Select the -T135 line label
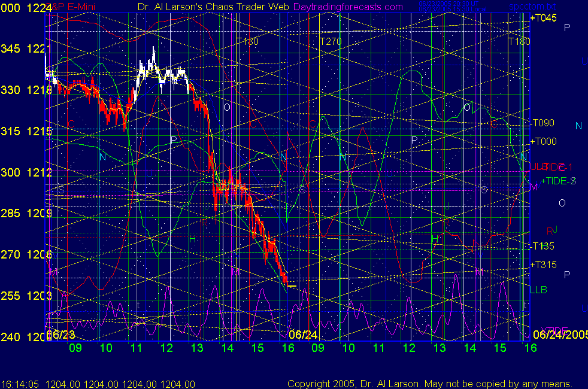The width and height of the screenshot is (588, 389). click(x=542, y=246)
